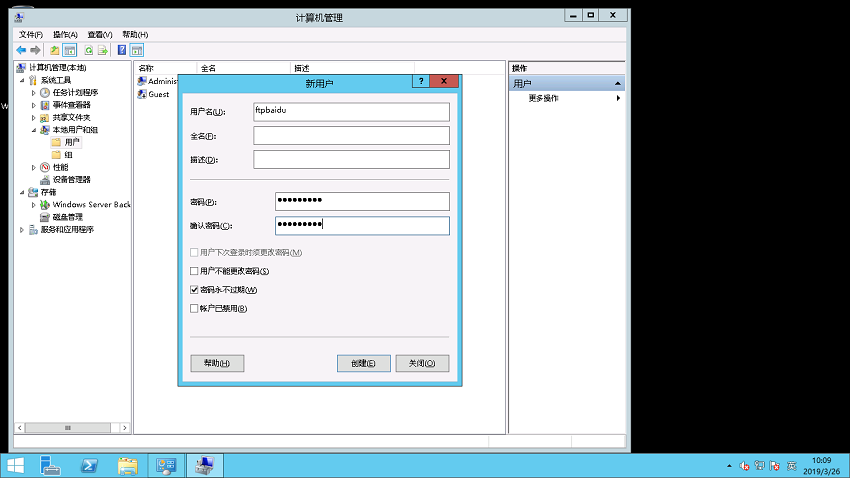Image resolution: width=850 pixels, height=478 pixels.
Task: Open Server Manager from taskbar
Action: coord(50,466)
